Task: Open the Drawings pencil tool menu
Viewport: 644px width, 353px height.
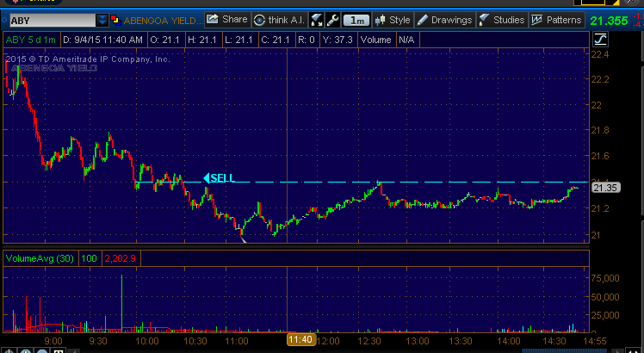Action: pos(445,19)
